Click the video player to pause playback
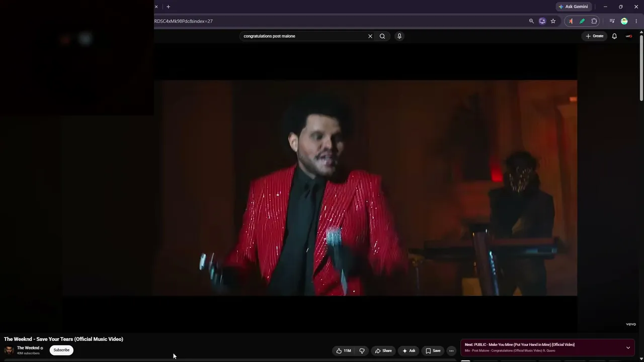 click(365, 188)
